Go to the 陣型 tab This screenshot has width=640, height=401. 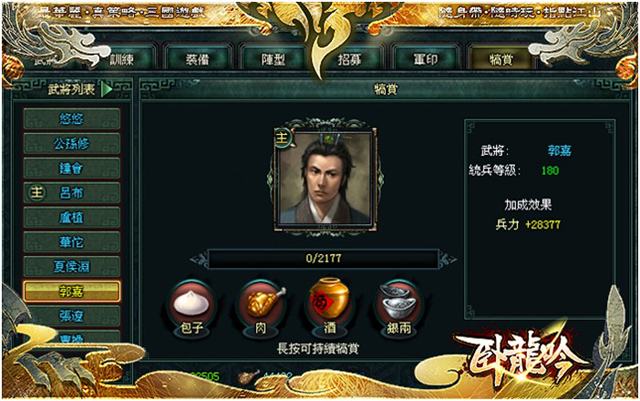click(x=273, y=60)
